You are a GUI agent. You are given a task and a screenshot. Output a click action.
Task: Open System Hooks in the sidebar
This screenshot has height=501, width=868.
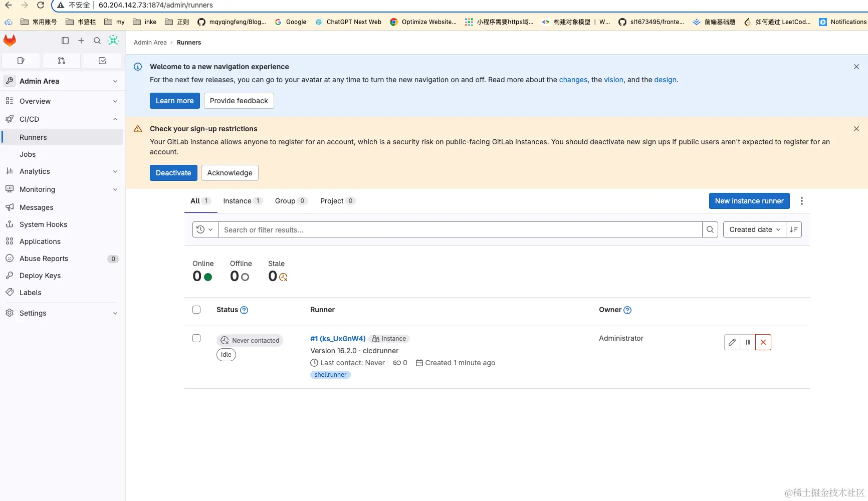pyautogui.click(x=63, y=224)
